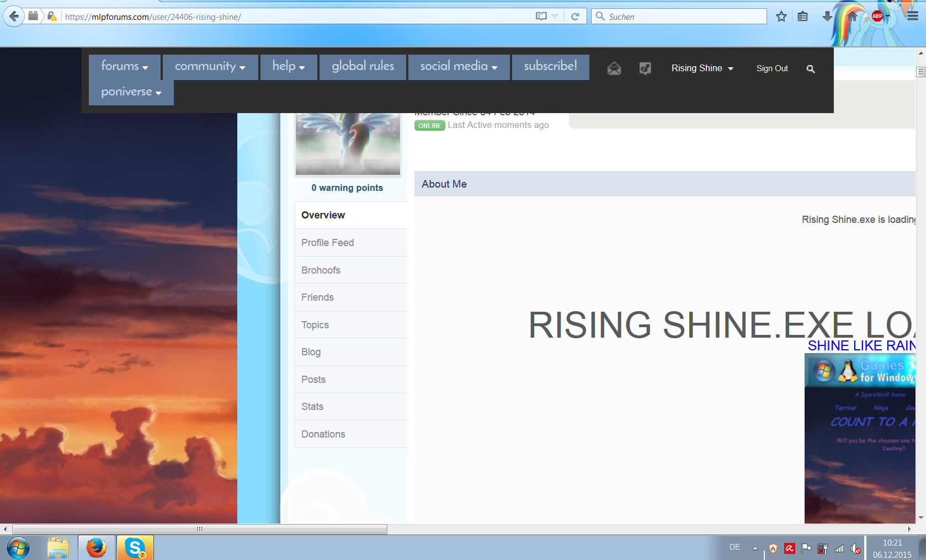Open the Action Center flag icon
Viewport: 926px width, 560px height.
coord(806,548)
